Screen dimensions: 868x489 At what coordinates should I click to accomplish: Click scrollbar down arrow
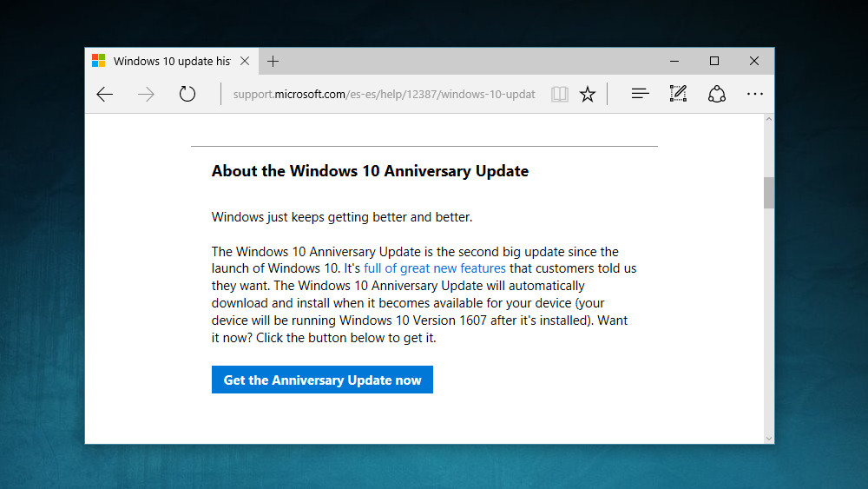pos(769,439)
